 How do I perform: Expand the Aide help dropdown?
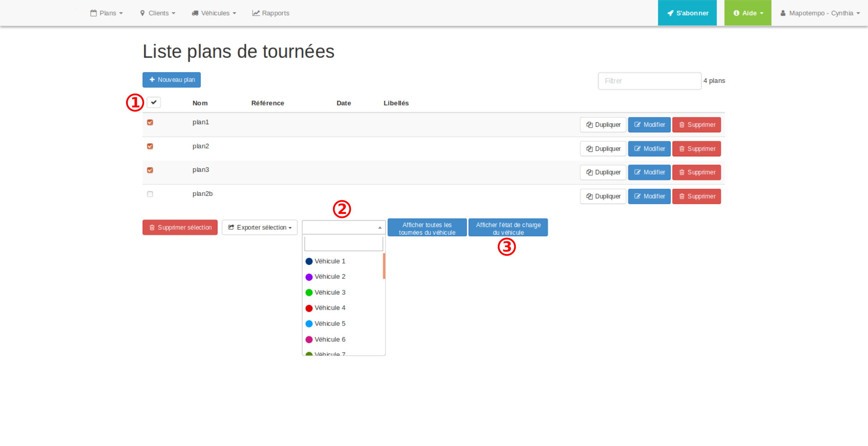[748, 13]
